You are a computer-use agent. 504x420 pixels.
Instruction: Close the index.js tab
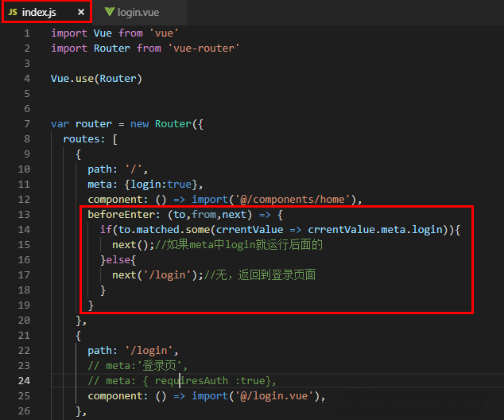point(81,12)
